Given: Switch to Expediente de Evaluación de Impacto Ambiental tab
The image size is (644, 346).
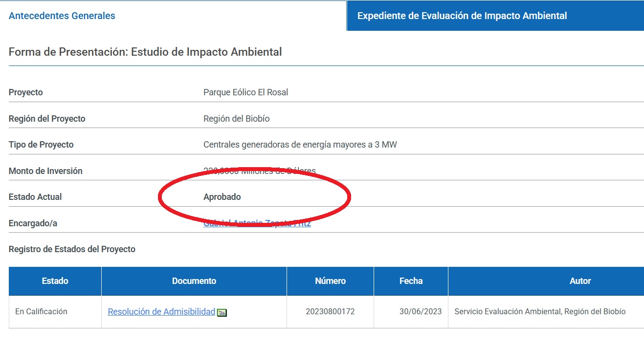Looking at the screenshot, I should click(x=462, y=16).
